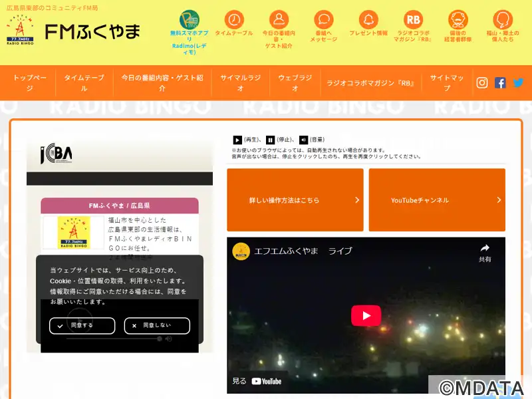This screenshot has height=399, width=532.
Task: Click the 広島県東部のコミュニティFM局 tagline text
Action: [53, 7]
